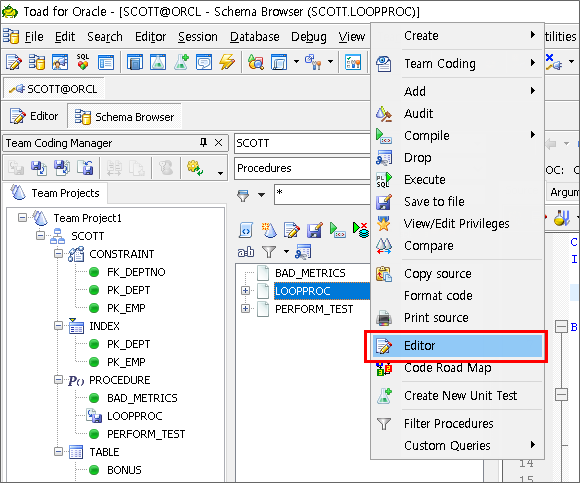Click the compile green arrow icon above procedure list
The width and height of the screenshot is (580, 483).
(337, 230)
